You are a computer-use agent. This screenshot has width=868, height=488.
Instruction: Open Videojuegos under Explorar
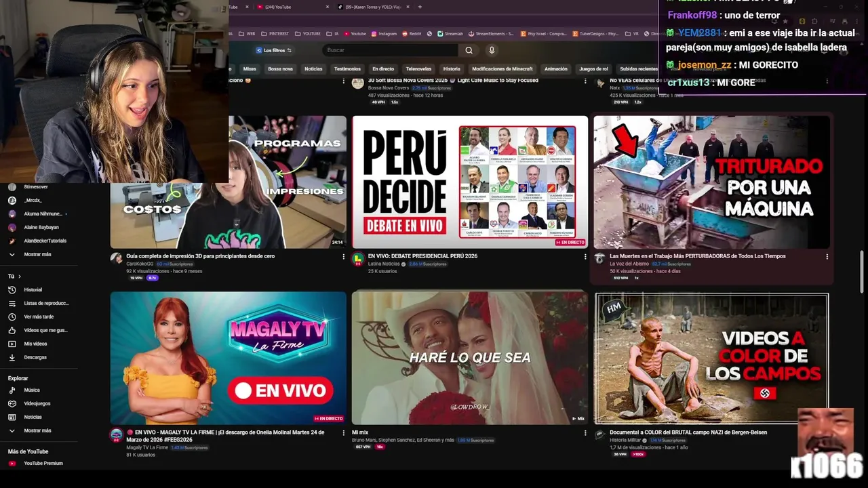coord(29,403)
